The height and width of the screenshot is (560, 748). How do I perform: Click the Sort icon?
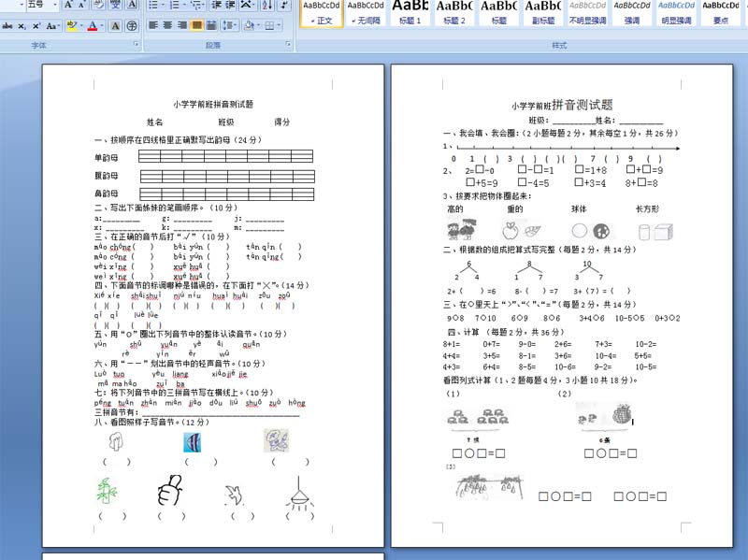point(267,5)
